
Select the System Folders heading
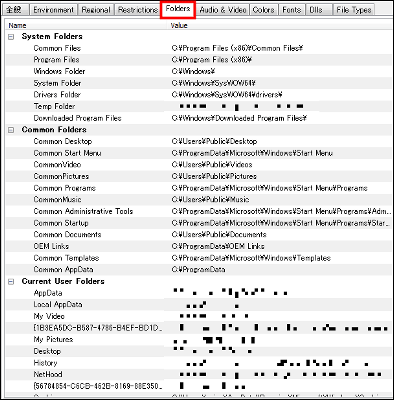coord(52,36)
